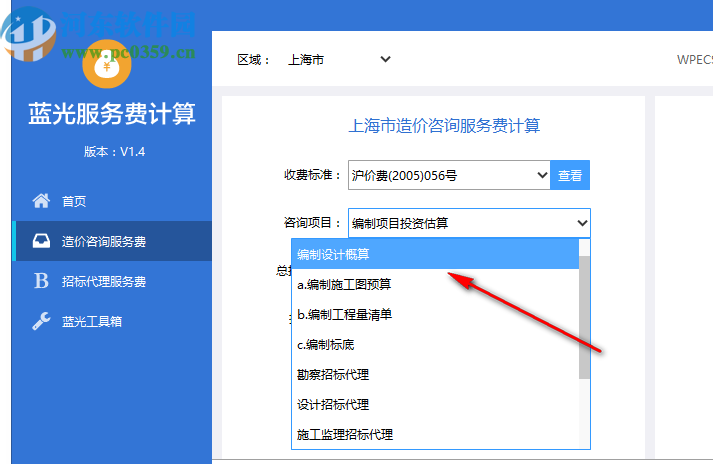Pick 施工监理招标代理 from dropdown list
Screen dimensions: 713x464
435,434
